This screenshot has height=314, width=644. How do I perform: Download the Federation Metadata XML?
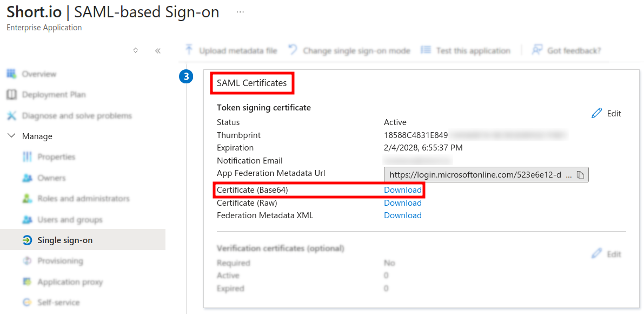pos(402,215)
